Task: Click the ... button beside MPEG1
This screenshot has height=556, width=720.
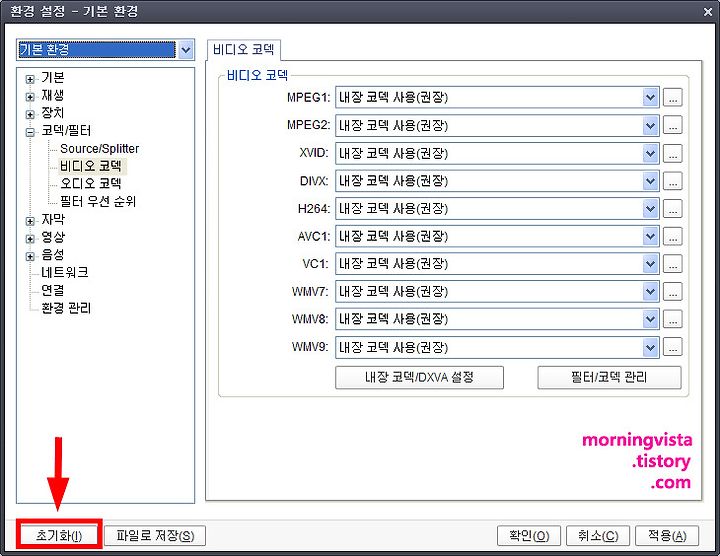Action: pos(673,97)
